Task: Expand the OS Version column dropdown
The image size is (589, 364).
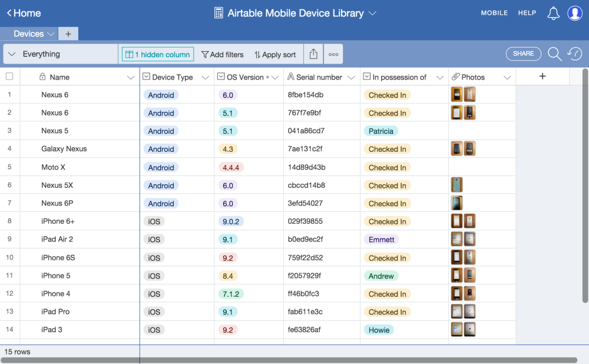Action: point(275,77)
